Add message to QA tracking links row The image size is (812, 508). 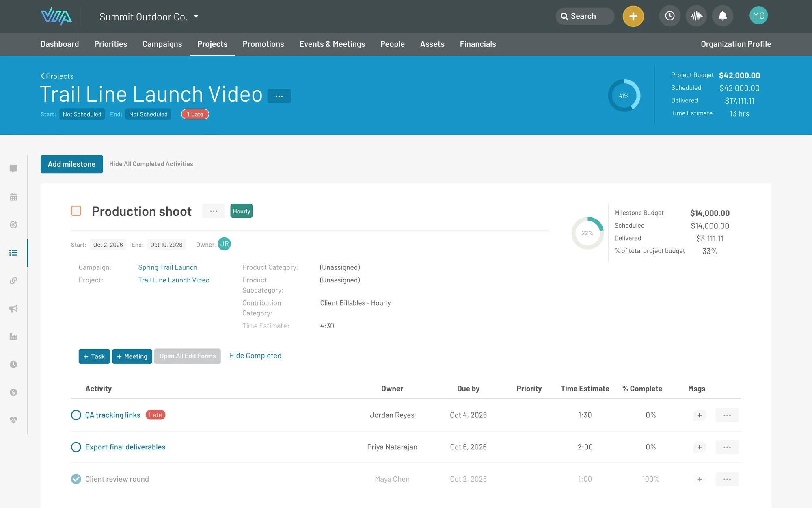point(700,415)
